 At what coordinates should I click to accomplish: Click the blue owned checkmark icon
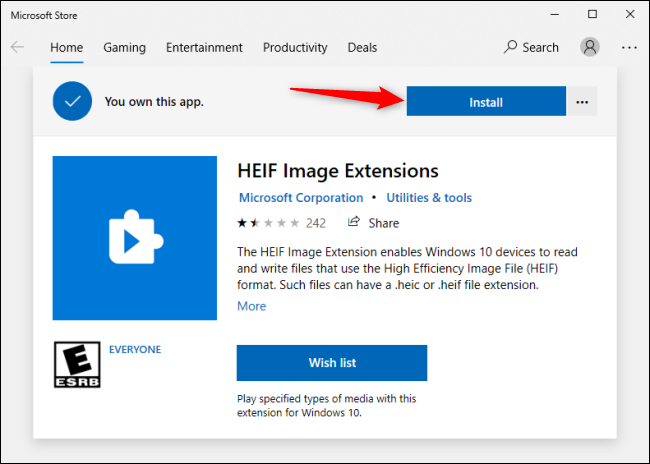click(x=73, y=102)
